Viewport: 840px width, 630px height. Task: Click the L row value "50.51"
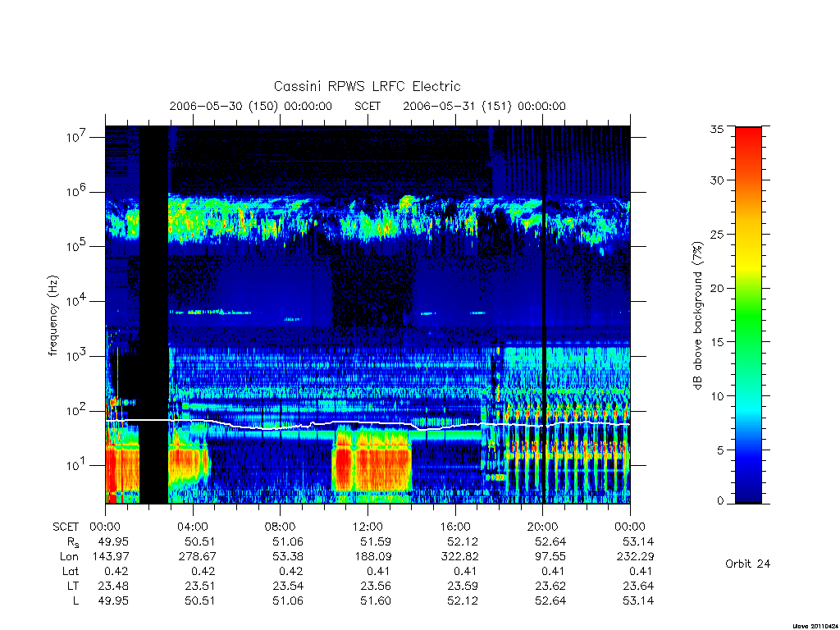coord(200,601)
